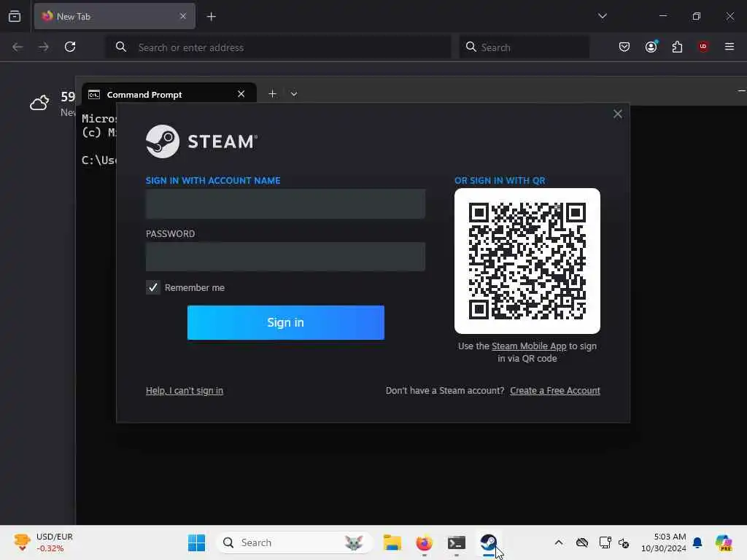The image size is (747, 560).
Task: Close the Steam sign-in dialog
Action: pyautogui.click(x=617, y=114)
